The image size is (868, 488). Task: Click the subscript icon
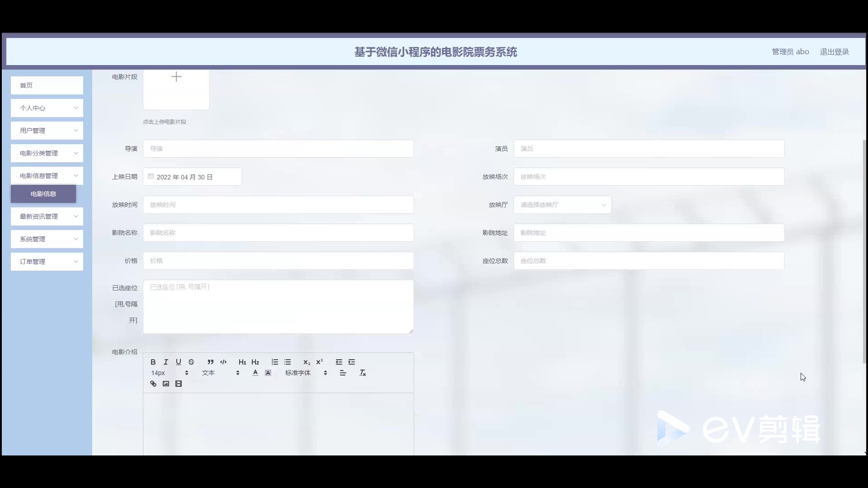point(307,362)
